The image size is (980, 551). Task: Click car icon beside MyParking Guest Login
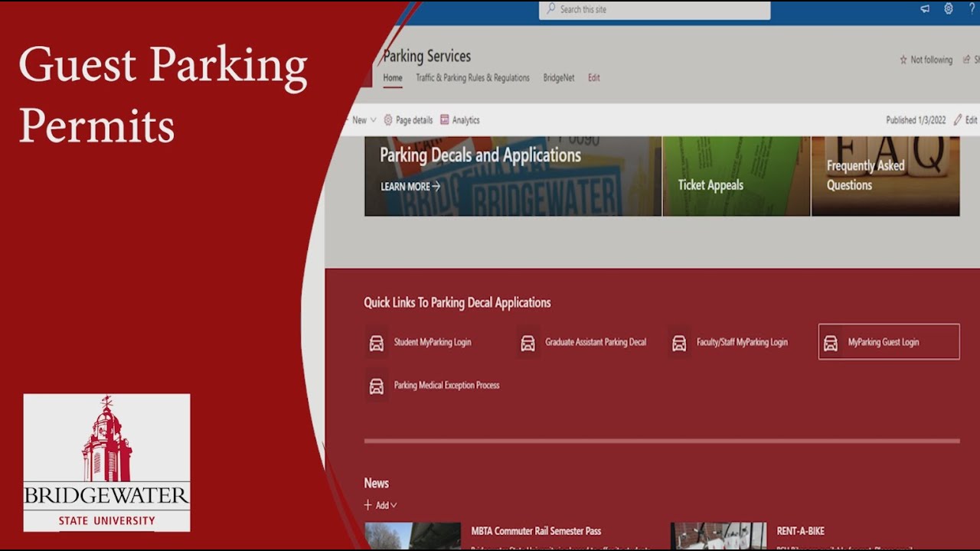[831, 343]
